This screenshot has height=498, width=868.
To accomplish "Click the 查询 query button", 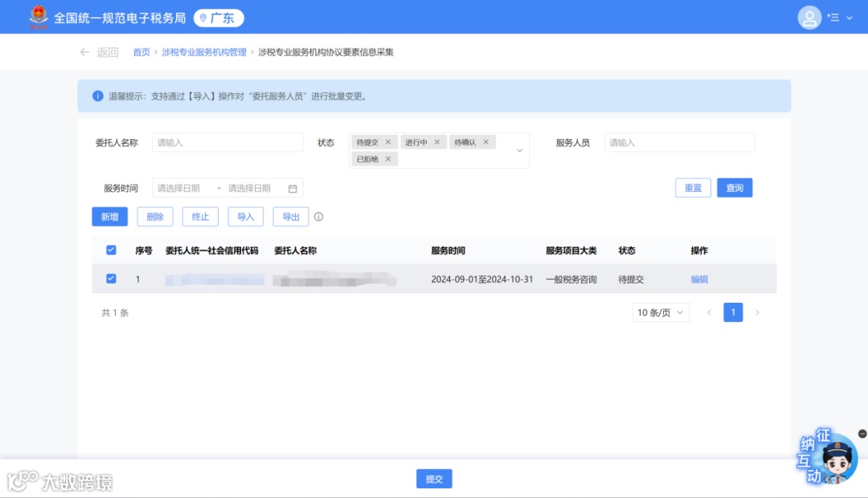I will coord(734,187).
